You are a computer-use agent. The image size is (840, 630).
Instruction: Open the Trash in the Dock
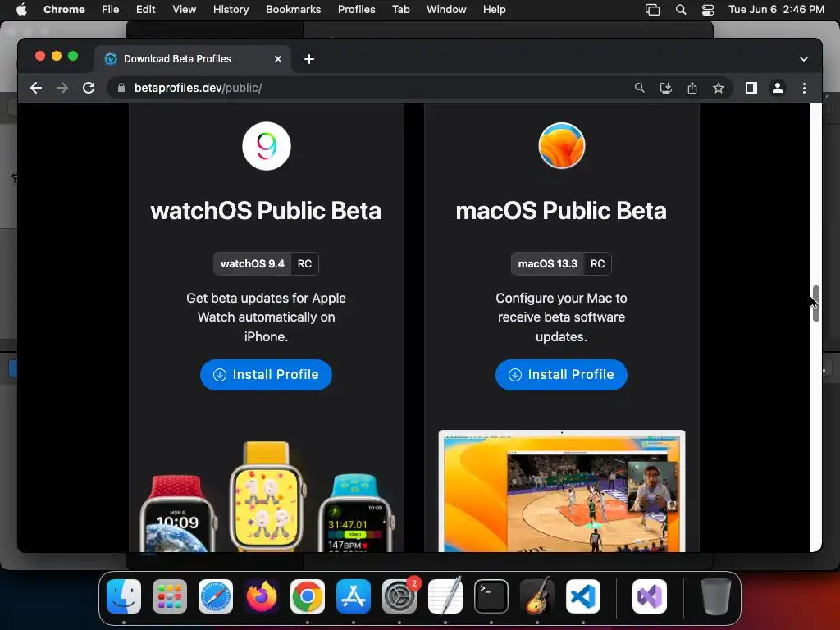715,596
